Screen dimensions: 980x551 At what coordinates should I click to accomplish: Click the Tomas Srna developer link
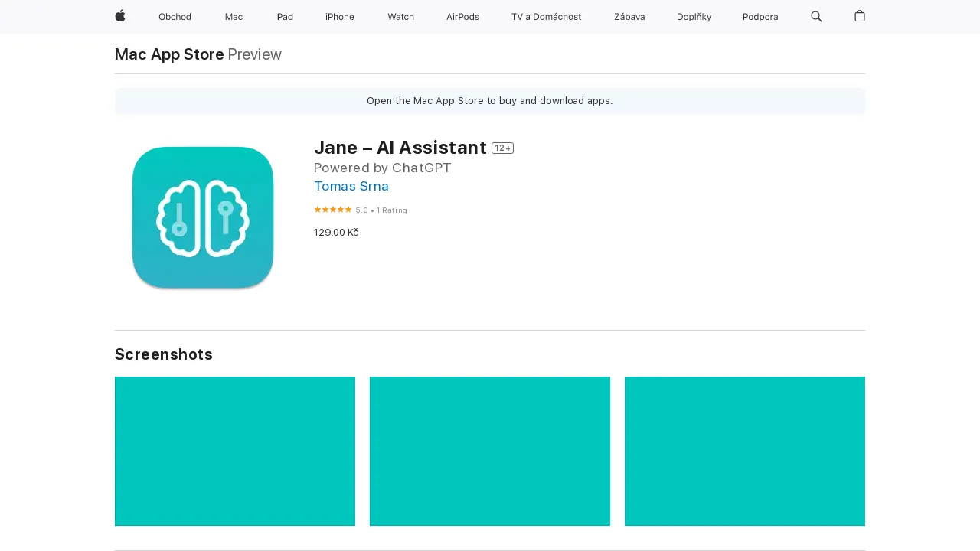tap(351, 186)
